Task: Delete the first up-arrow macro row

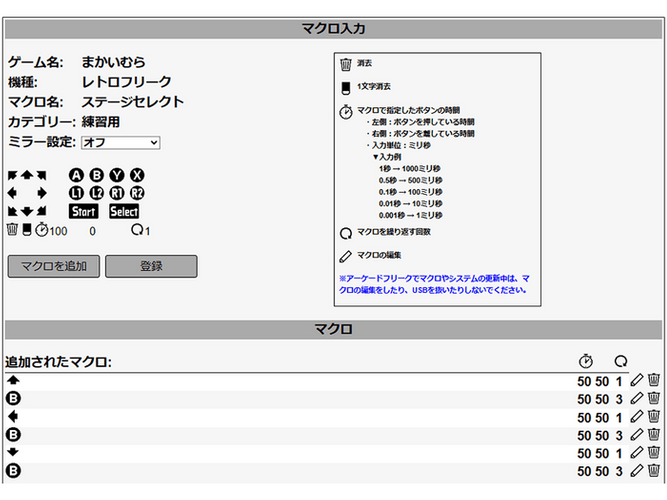Action: tap(654, 380)
